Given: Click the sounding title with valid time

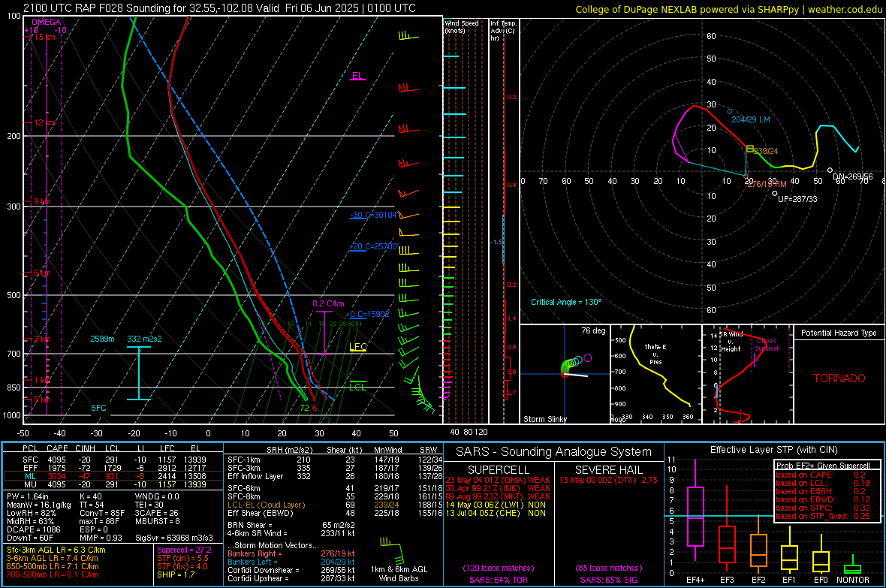Looking at the screenshot, I should tap(219, 8).
